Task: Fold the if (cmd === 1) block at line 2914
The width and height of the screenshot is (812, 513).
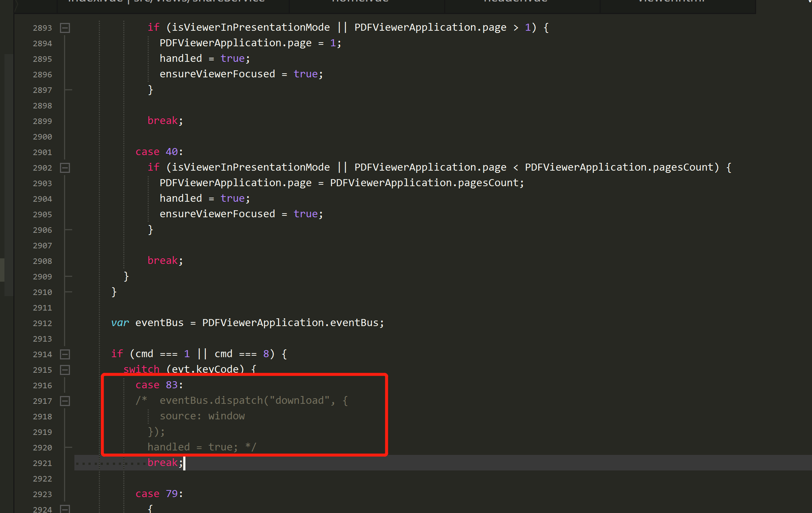Action: point(65,354)
